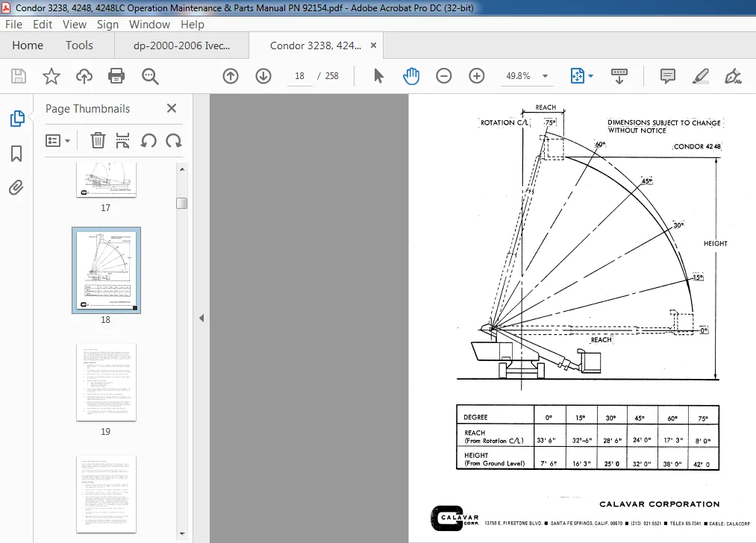
Task: Click the thumbnail panel scrollbar handle
Action: click(x=182, y=204)
